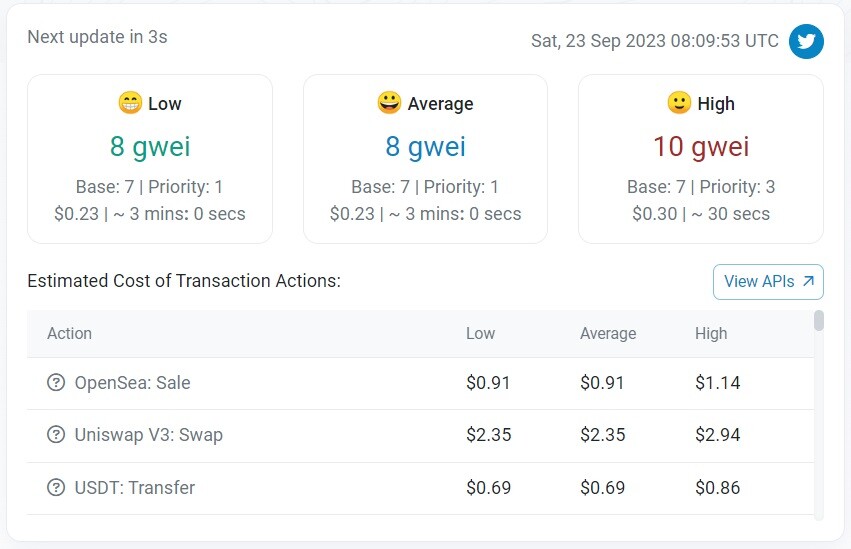The height and width of the screenshot is (549, 851).
Task: Click the smiley emoji on Average card
Action: 389,103
